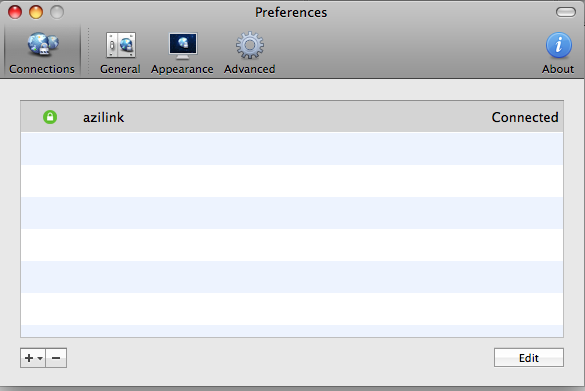Image resolution: width=585 pixels, height=391 pixels.
Task: Expand the add connection dropdown arrow
Action: (x=40, y=359)
